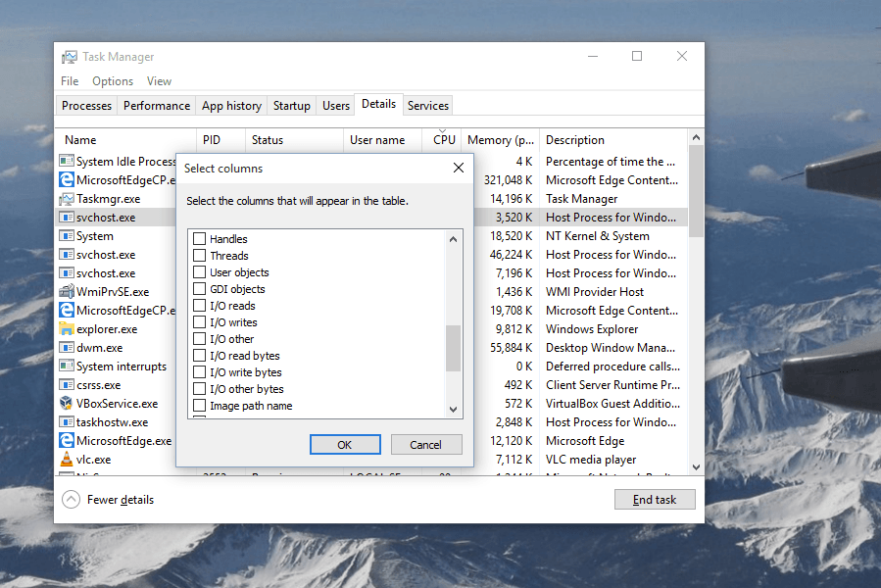The width and height of the screenshot is (881, 588).
Task: Sort by the CPU column header
Action: 444,140
